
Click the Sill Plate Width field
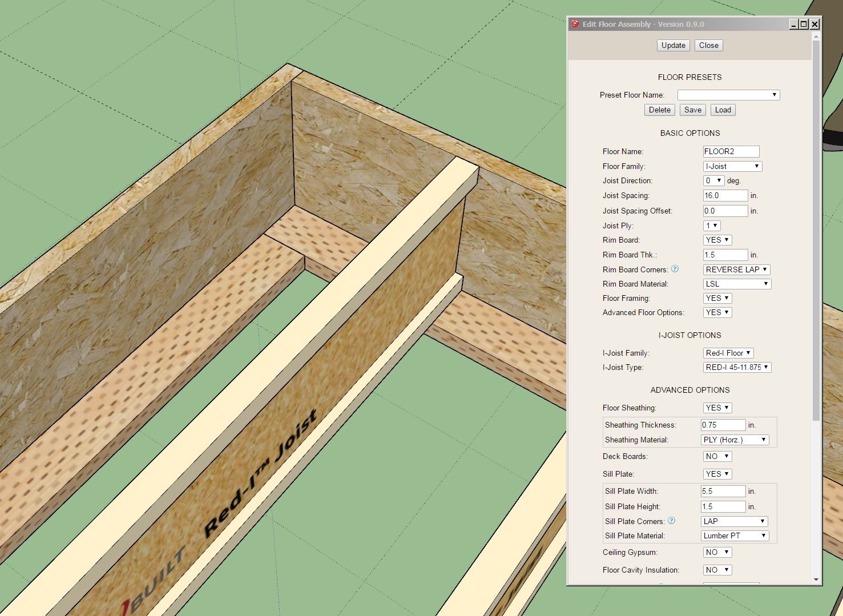click(x=723, y=491)
